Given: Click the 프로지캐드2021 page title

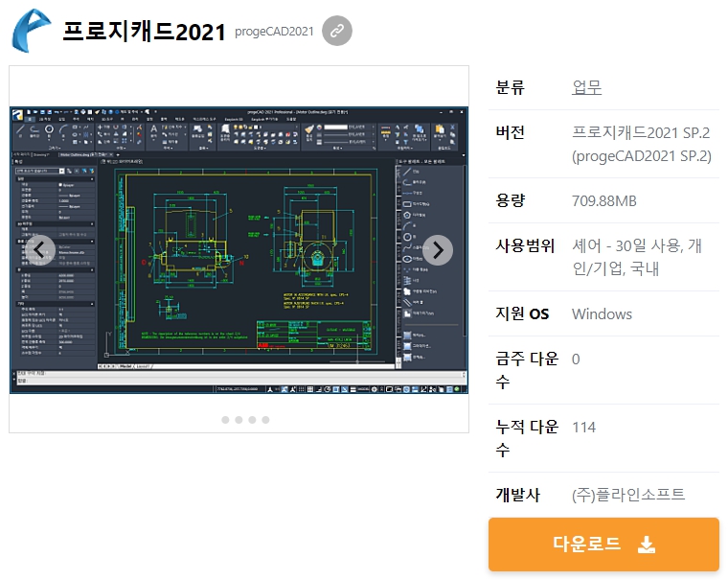Looking at the screenshot, I should point(144,31).
